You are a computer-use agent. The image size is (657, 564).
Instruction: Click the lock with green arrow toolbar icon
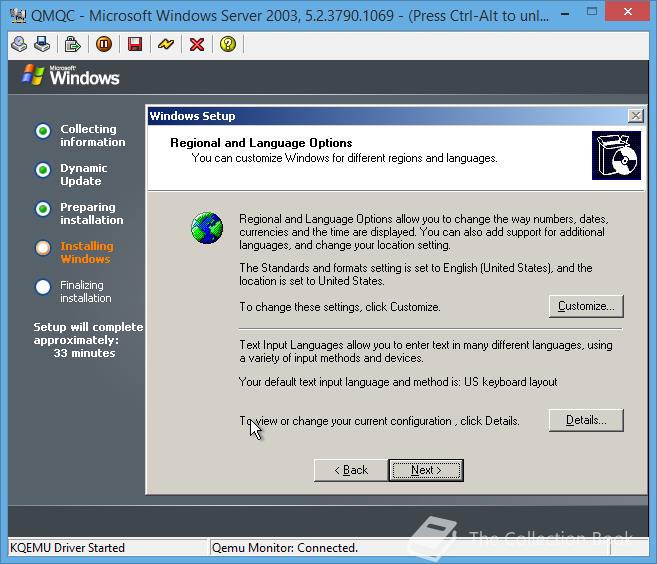[x=72, y=44]
